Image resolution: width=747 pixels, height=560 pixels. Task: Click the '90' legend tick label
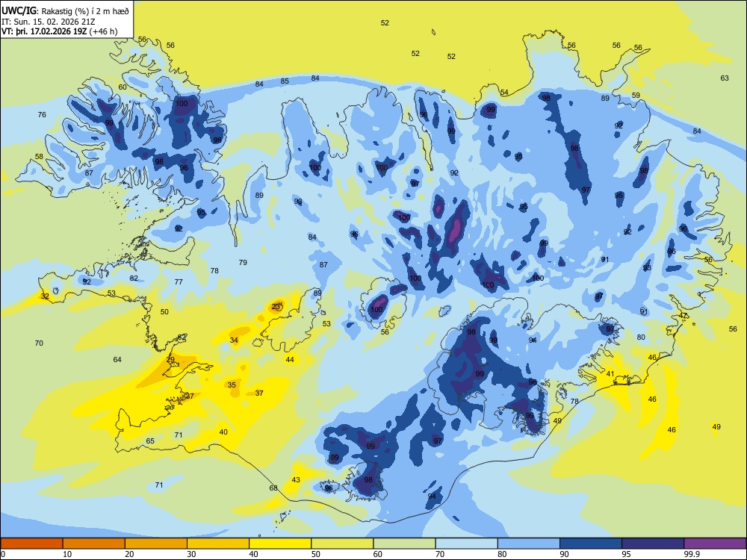[x=564, y=554]
